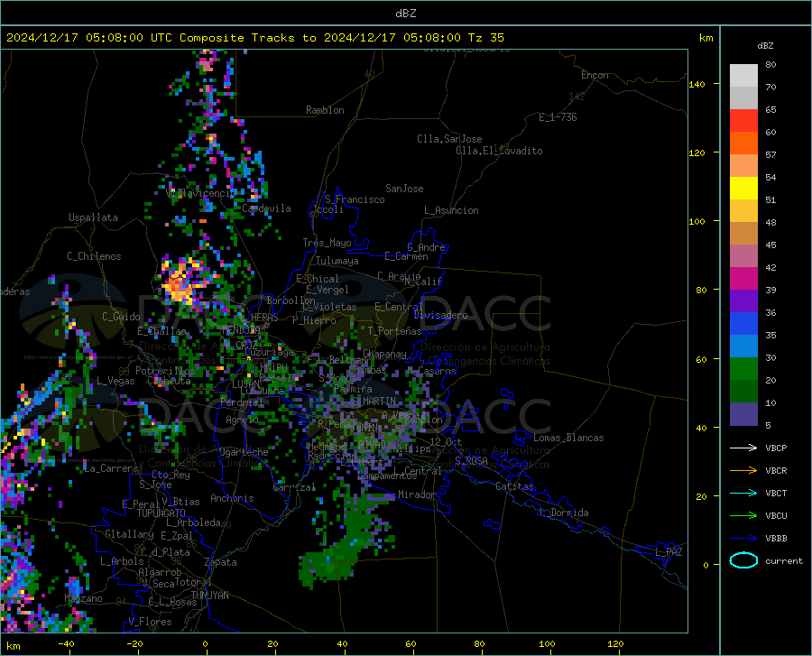This screenshot has height=656, width=812.
Task: Click the orange VBCR arrow legend icon
Action: (743, 471)
